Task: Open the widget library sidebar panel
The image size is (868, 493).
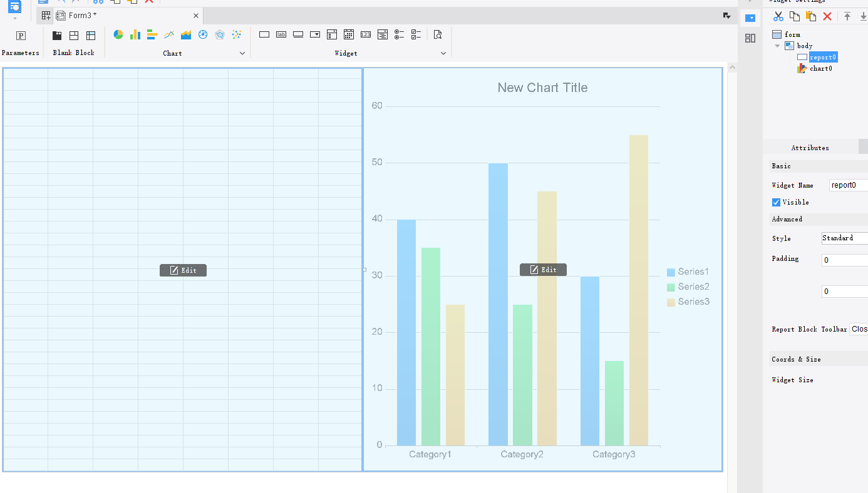Action: pyautogui.click(x=750, y=38)
